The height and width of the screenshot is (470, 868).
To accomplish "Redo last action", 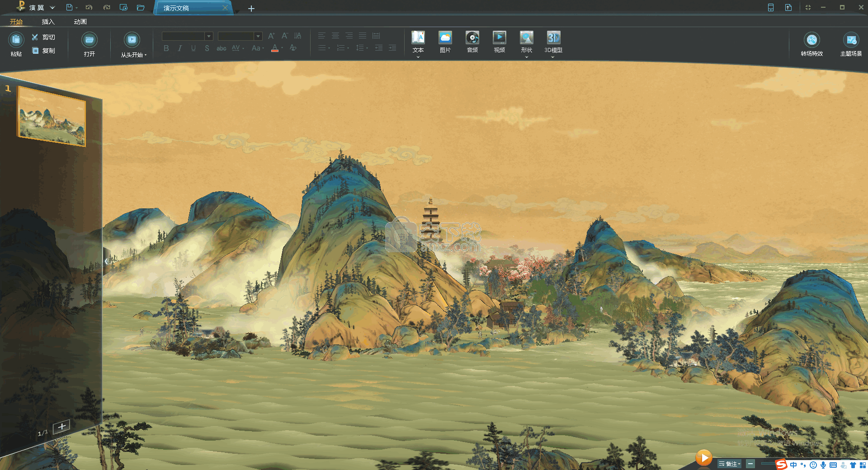I will click(x=107, y=7).
